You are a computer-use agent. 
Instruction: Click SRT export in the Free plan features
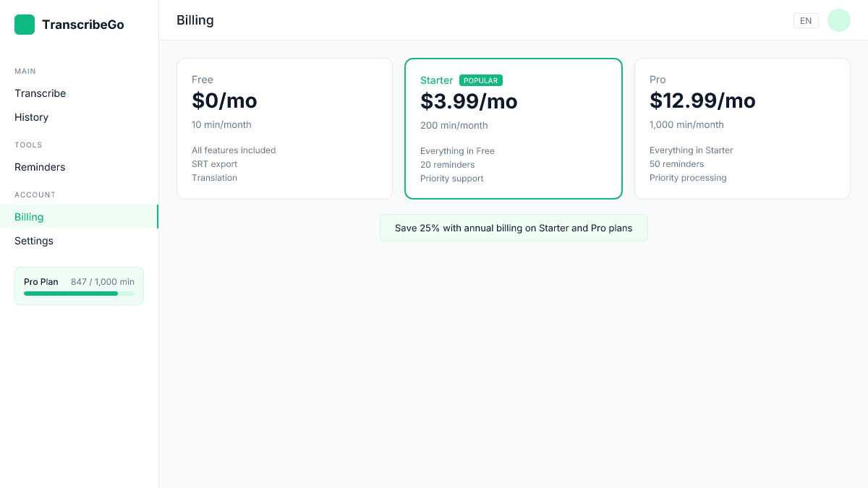pyautogui.click(x=214, y=163)
